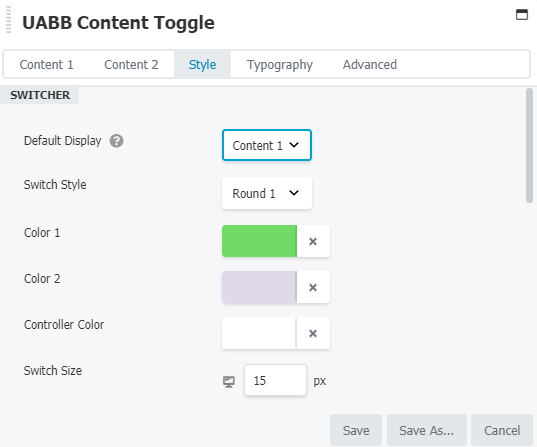Open the Switch Style dropdown
This screenshot has height=447, width=537.
[x=267, y=193]
